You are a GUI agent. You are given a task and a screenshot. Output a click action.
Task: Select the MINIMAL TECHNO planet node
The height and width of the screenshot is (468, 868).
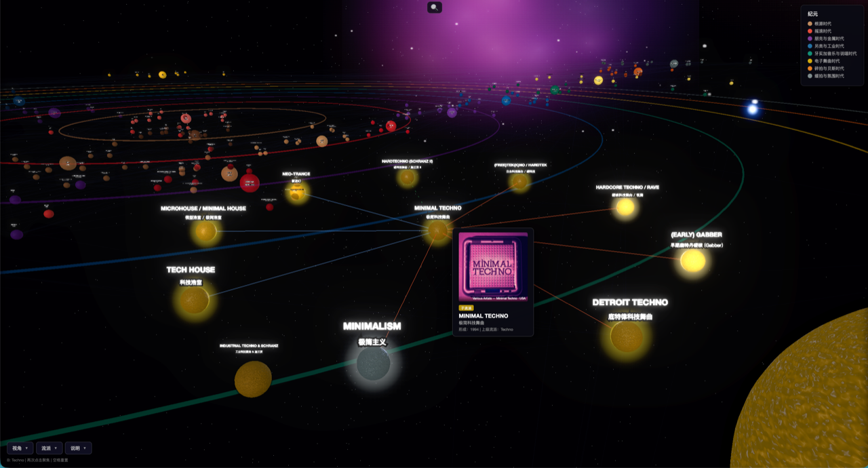pyautogui.click(x=438, y=231)
